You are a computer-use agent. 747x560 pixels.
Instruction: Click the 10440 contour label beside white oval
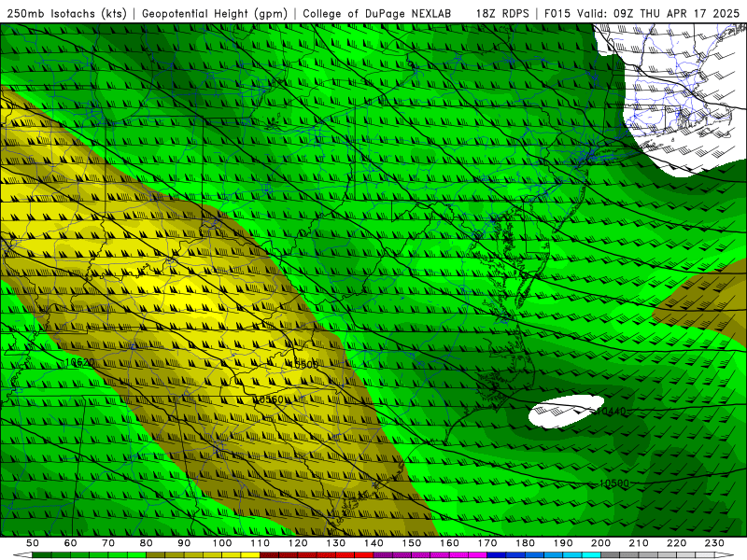pyautogui.click(x=611, y=411)
